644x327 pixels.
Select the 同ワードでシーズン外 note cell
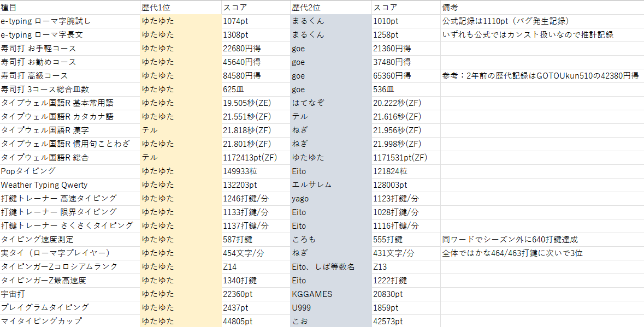coord(542,239)
